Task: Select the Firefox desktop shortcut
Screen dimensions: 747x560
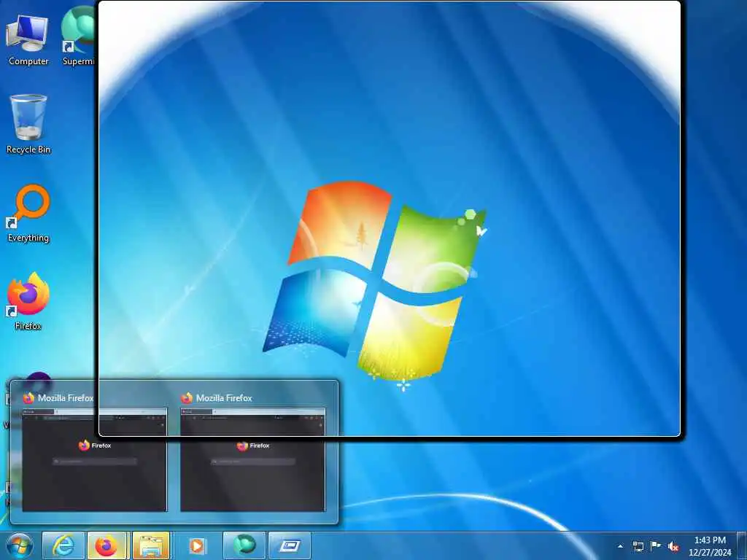Action: [28, 301]
